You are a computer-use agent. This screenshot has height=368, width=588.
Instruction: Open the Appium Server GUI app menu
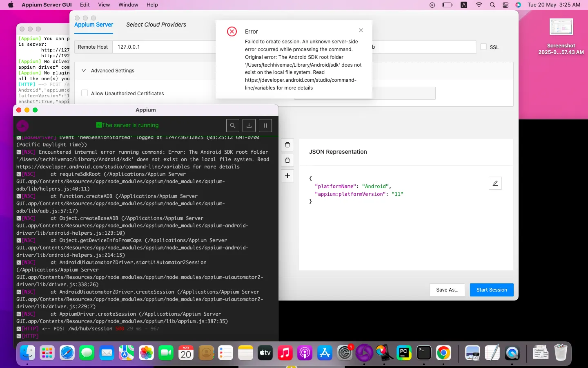(x=47, y=5)
